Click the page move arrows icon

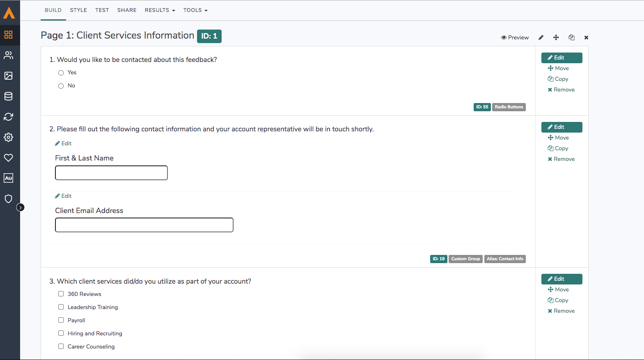point(556,37)
